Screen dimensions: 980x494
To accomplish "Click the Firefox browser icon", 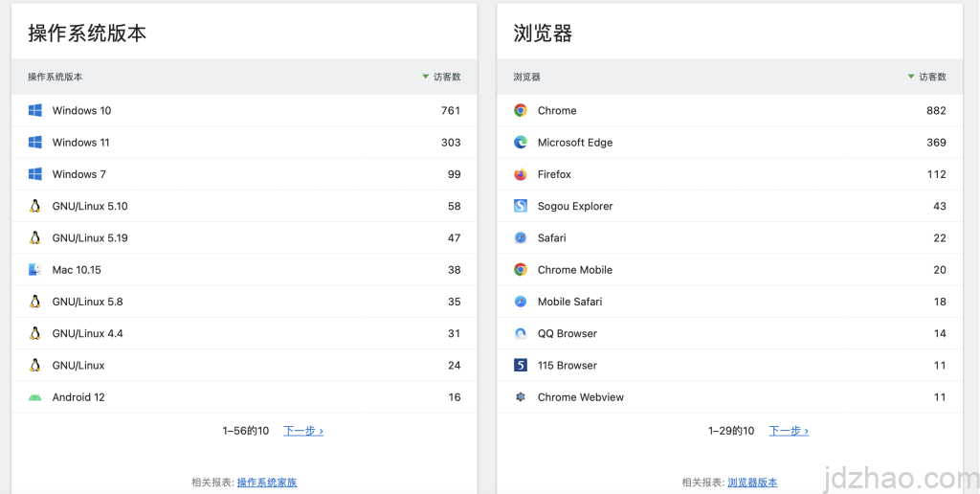I will click(x=521, y=174).
